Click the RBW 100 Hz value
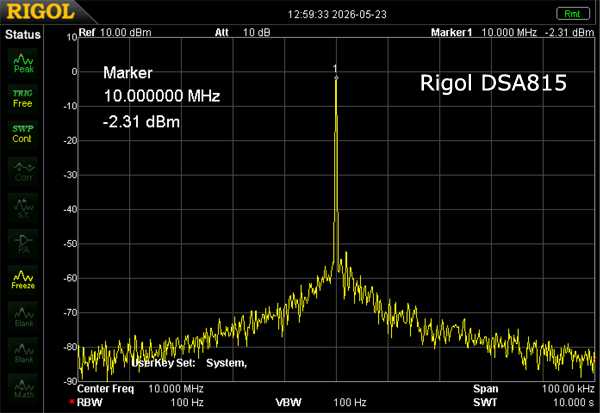The image size is (600, 413). coord(187,402)
